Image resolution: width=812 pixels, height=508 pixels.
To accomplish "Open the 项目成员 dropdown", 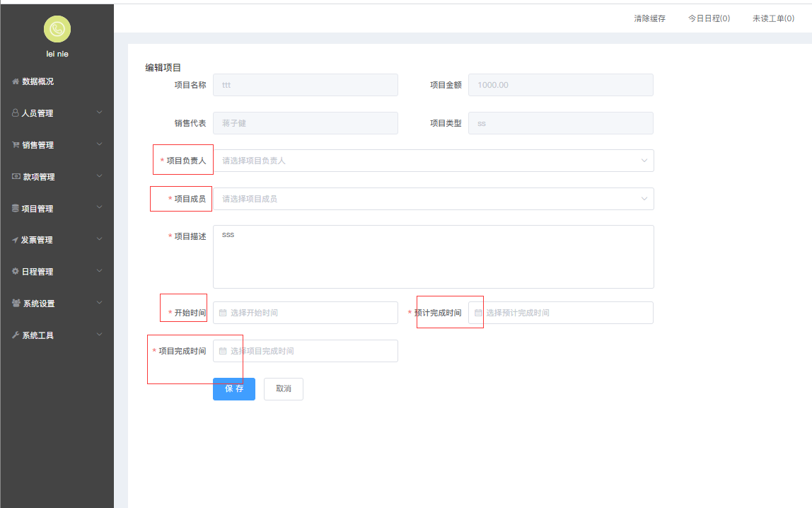I will [x=434, y=199].
